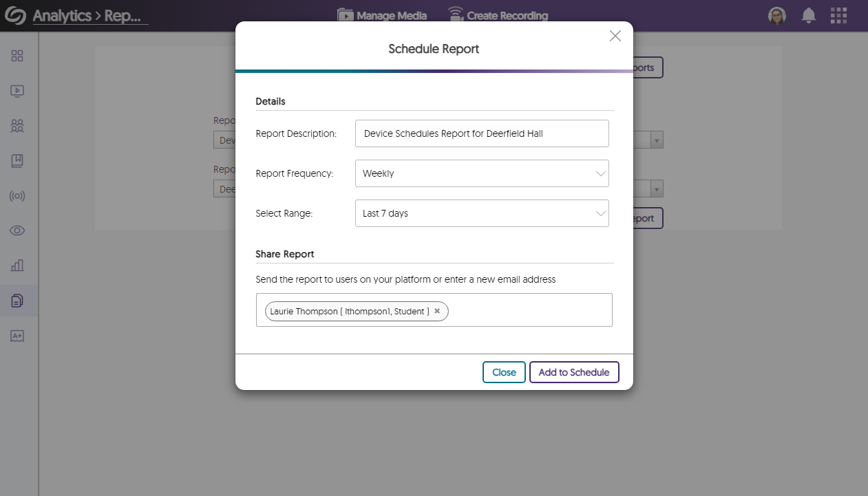Viewport: 868px width, 496px height.
Task: Open your profile avatar menu
Action: [x=776, y=15]
